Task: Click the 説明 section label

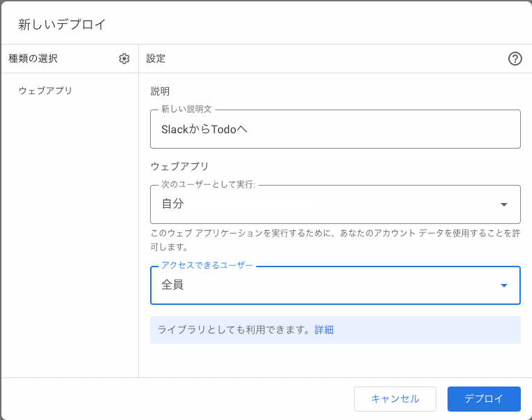Action: 161,91
